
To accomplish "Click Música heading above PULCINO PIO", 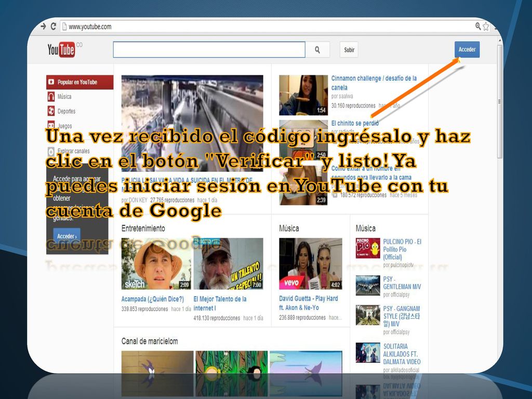I will click(365, 229).
